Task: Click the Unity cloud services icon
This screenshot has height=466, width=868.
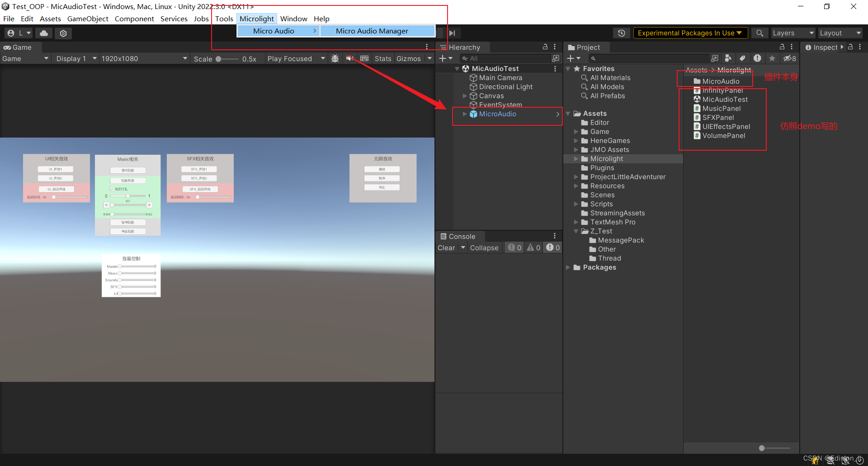Action: click(43, 33)
